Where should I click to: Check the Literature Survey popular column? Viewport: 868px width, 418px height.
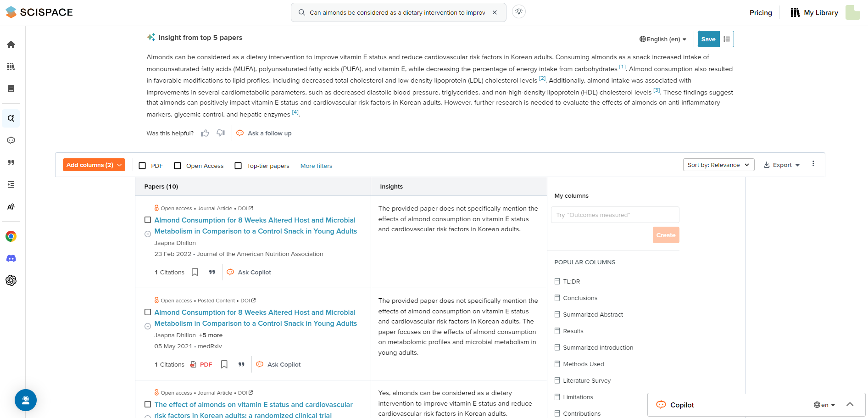pyautogui.click(x=557, y=380)
